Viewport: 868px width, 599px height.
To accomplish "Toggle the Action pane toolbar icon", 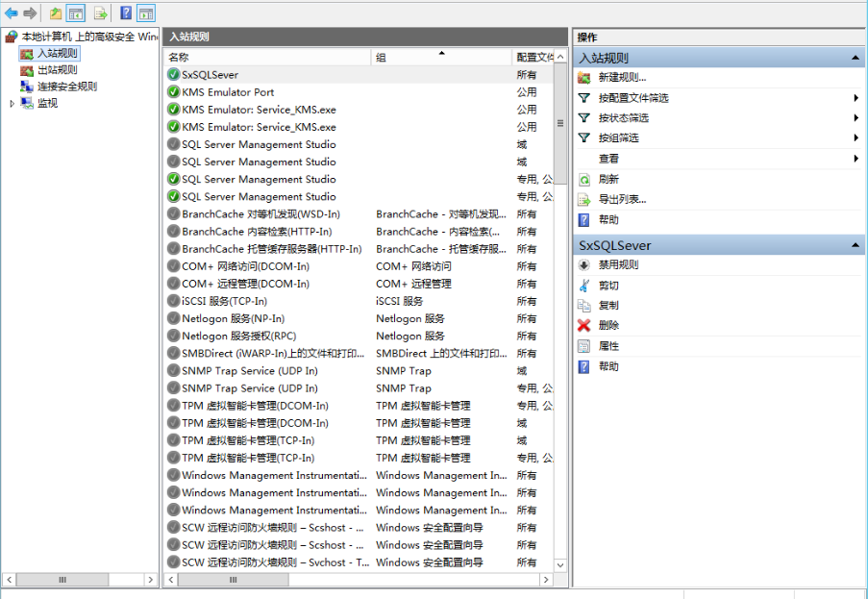I will click(x=145, y=12).
